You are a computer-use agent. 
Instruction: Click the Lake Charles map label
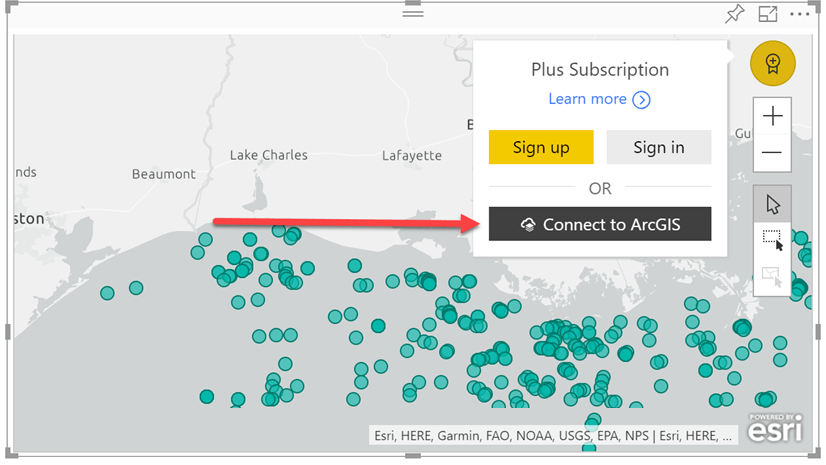[x=268, y=155]
